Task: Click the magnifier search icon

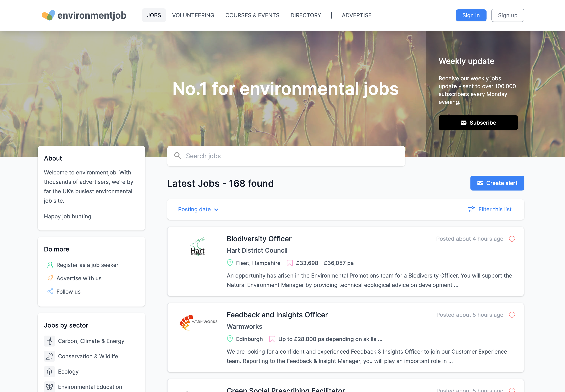Action: [x=178, y=156]
